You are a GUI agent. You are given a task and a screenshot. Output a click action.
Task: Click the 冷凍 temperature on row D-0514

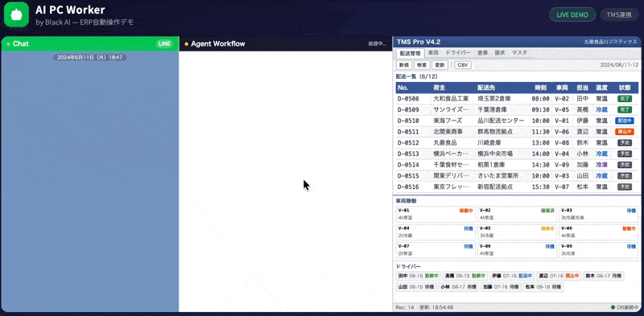[x=601, y=165]
